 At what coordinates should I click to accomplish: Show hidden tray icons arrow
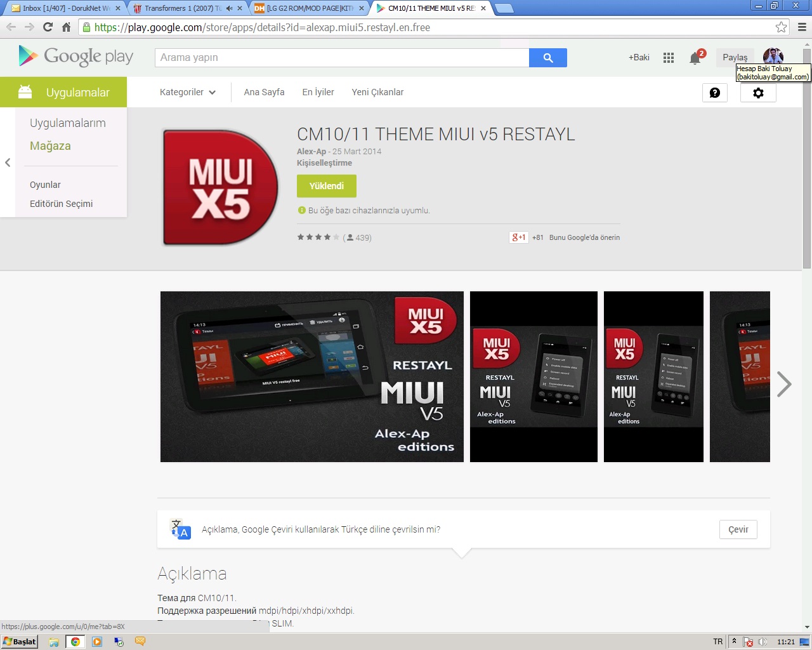pyautogui.click(x=734, y=642)
